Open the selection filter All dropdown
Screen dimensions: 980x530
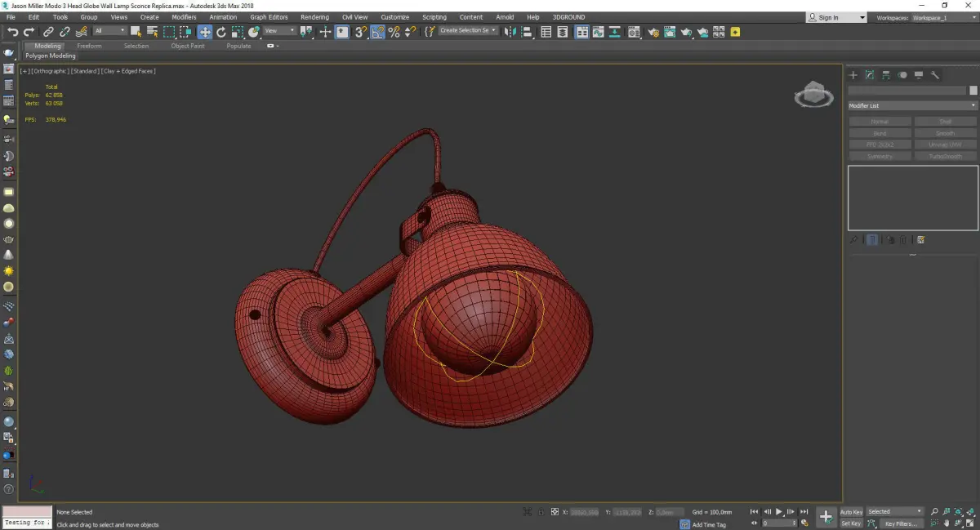click(x=109, y=31)
